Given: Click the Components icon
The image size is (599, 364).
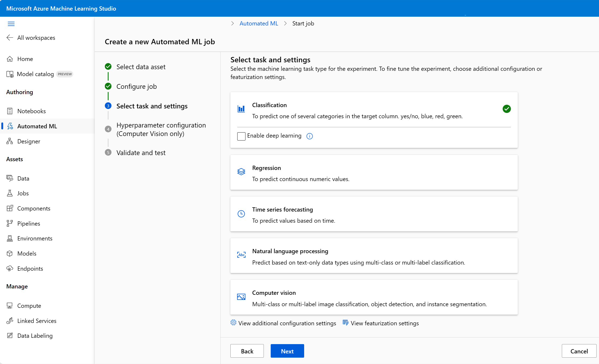Looking at the screenshot, I should pos(10,208).
